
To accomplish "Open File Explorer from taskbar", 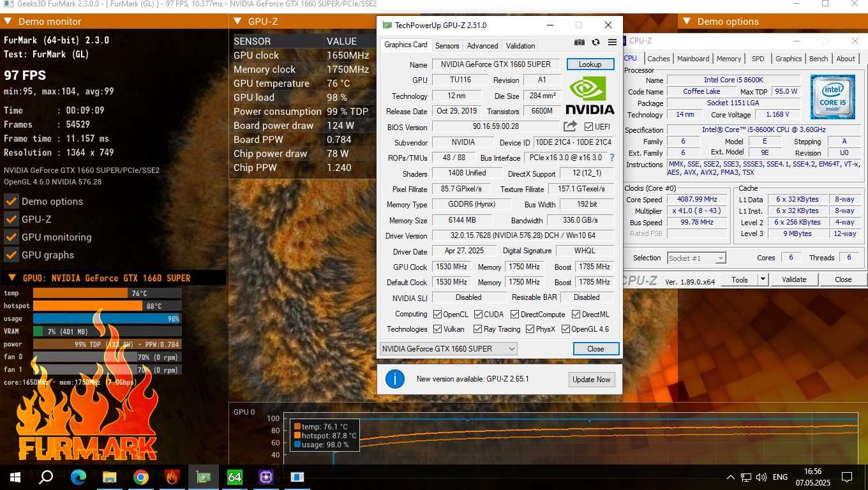I will 109,477.
